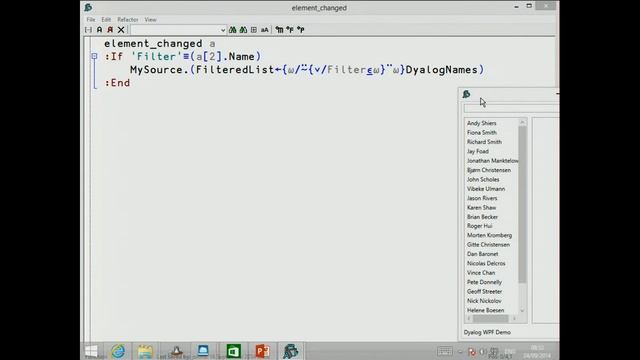Click the name list's horizontal scrollbar thumb
The image size is (640, 360).
coord(491,318)
